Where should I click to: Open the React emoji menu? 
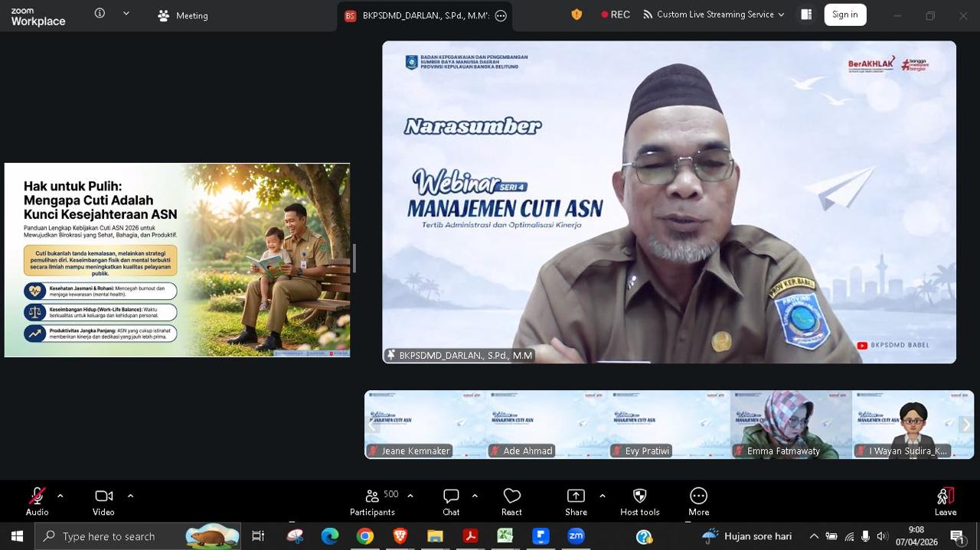511,501
